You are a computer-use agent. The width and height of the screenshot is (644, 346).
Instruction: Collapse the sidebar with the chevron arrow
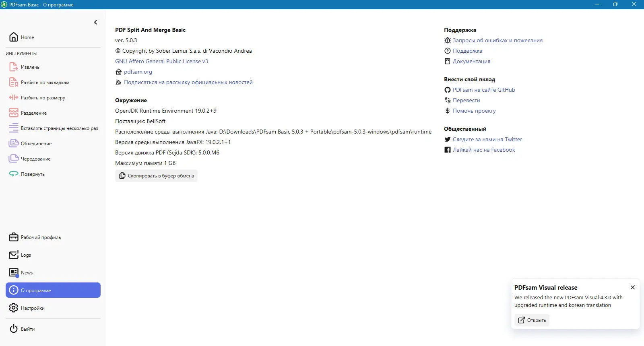[x=95, y=22]
